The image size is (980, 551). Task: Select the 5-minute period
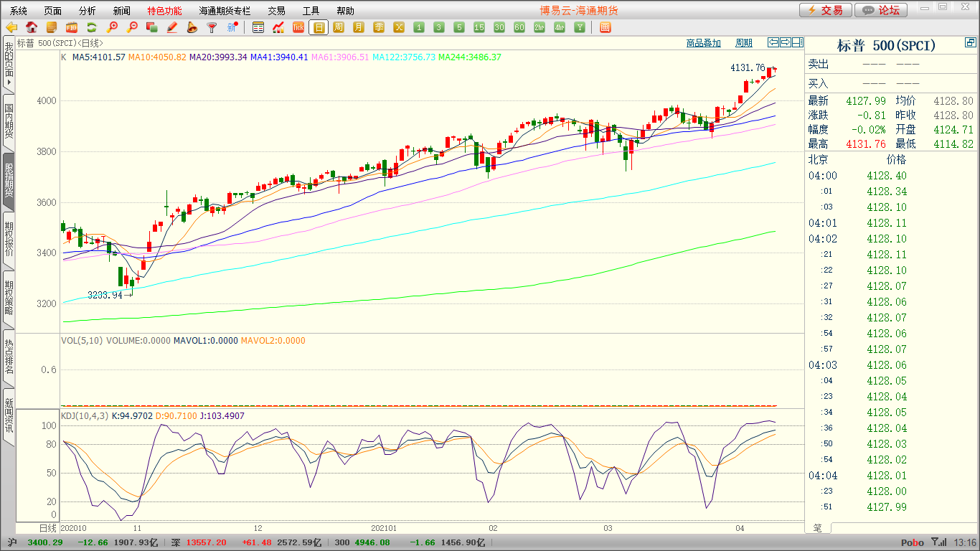coord(459,27)
